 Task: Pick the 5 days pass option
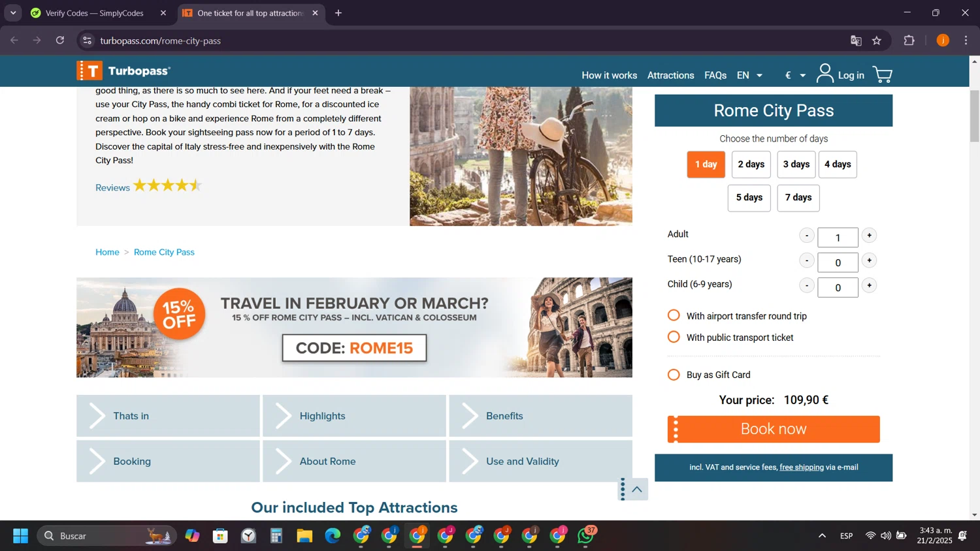(x=749, y=198)
